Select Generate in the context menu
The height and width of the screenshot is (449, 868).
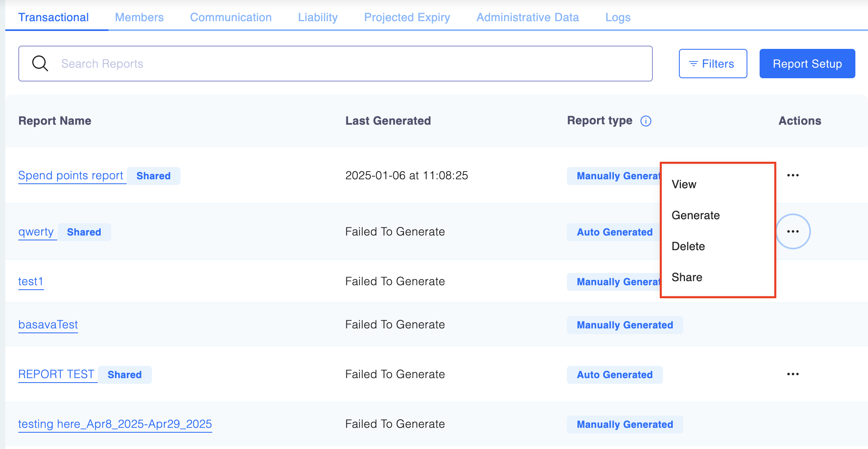pos(695,216)
